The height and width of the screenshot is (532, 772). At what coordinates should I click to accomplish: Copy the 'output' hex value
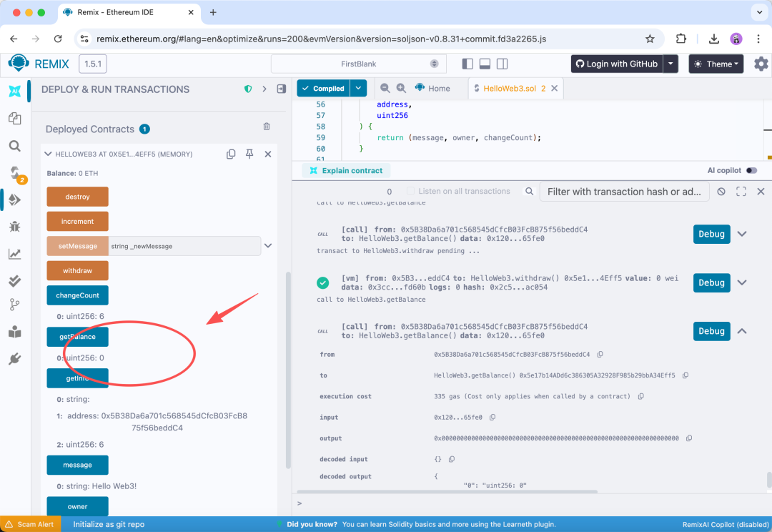point(689,438)
